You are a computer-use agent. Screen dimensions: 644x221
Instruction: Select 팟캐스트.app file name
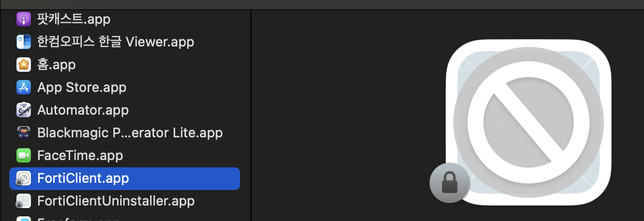pos(74,20)
